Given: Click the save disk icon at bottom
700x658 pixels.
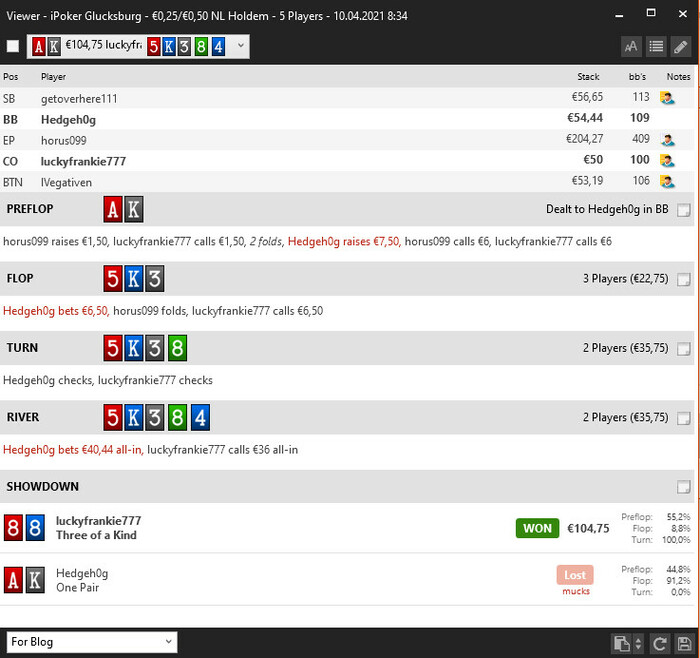Looking at the screenshot, I should point(684,644).
